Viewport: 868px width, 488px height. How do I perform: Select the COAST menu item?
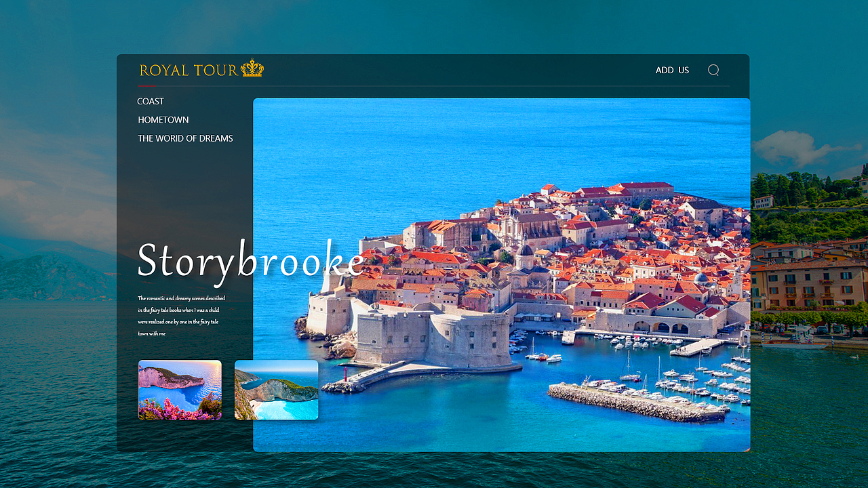click(151, 101)
